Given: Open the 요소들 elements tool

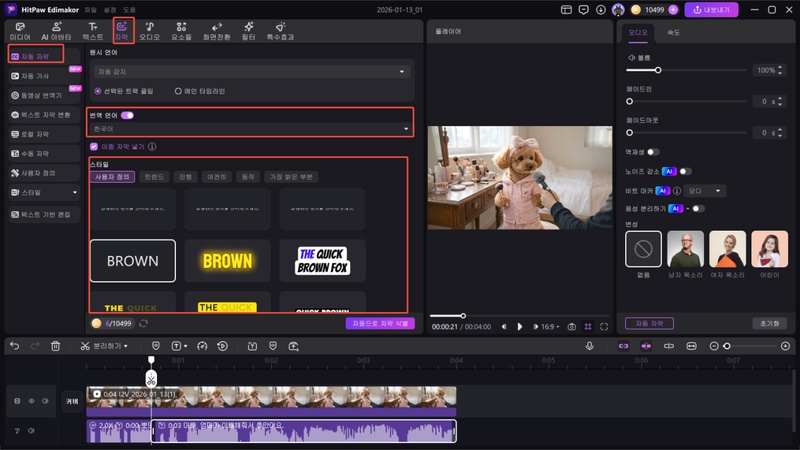Looking at the screenshot, I should [181, 31].
